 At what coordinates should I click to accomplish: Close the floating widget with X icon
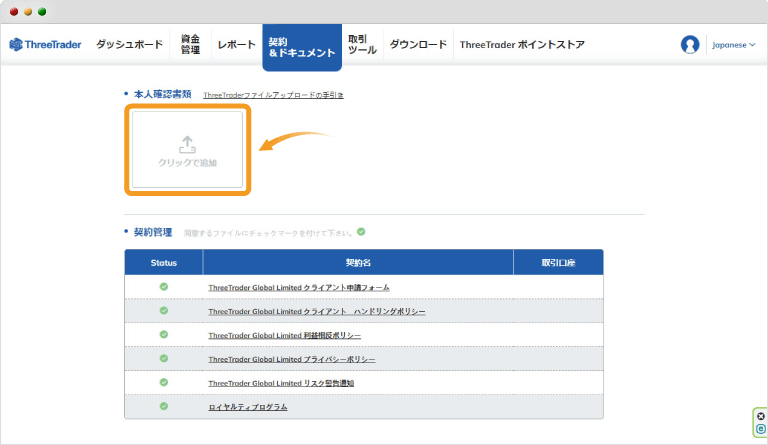pos(761,417)
